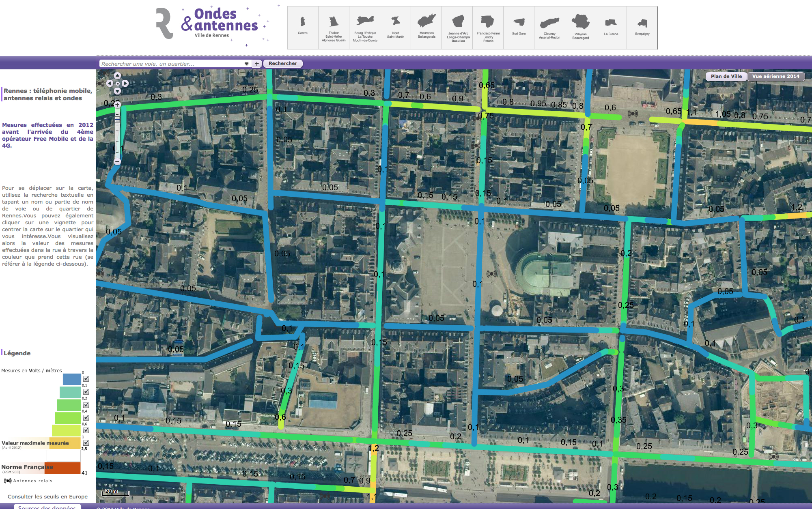Click the orange Norme Française swatch
This screenshot has width=812, height=509.
(x=62, y=468)
